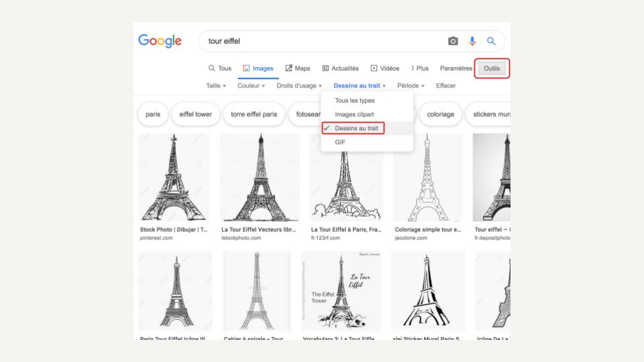Click the torre eiffel paris chip
Image resolution: width=644 pixels, height=362 pixels.
point(254,114)
